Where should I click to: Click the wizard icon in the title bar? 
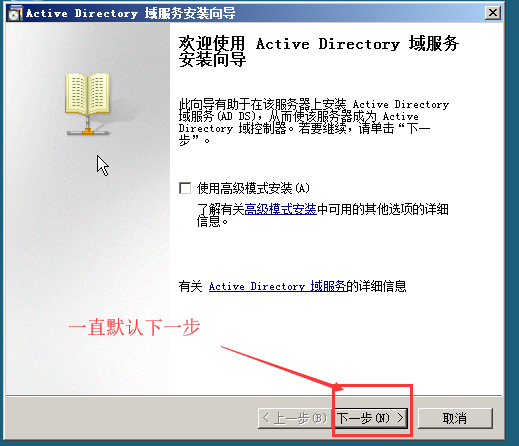coord(15,13)
